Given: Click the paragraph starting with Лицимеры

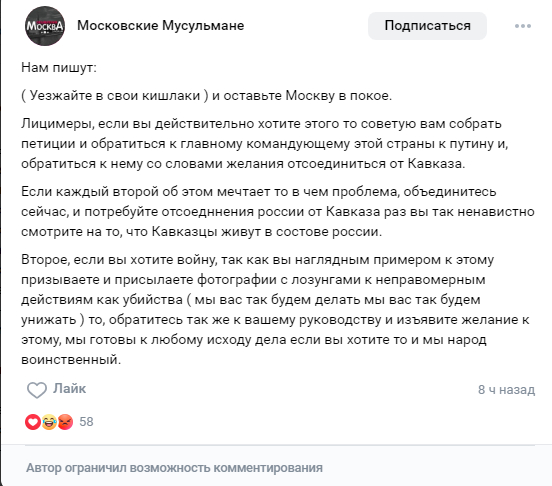Looking at the screenshot, I should (x=265, y=144).
